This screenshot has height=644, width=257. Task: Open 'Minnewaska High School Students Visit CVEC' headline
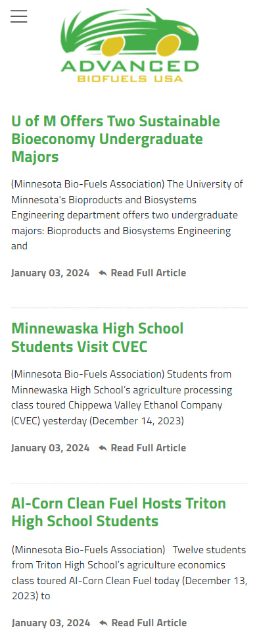[97, 337]
